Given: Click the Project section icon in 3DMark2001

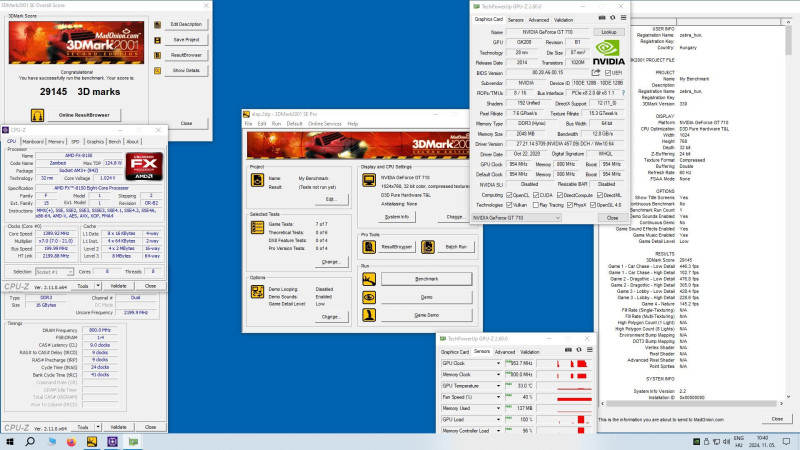Looking at the screenshot, I should coord(258,180).
